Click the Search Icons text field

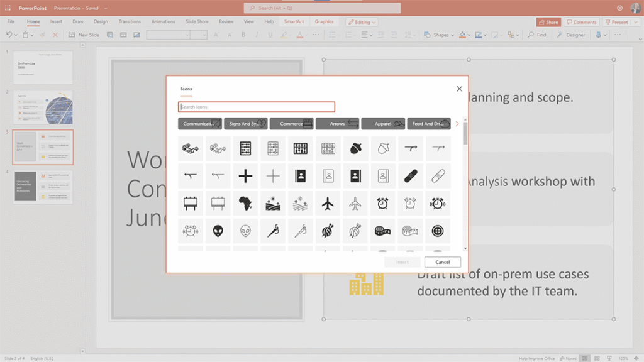coord(257,107)
